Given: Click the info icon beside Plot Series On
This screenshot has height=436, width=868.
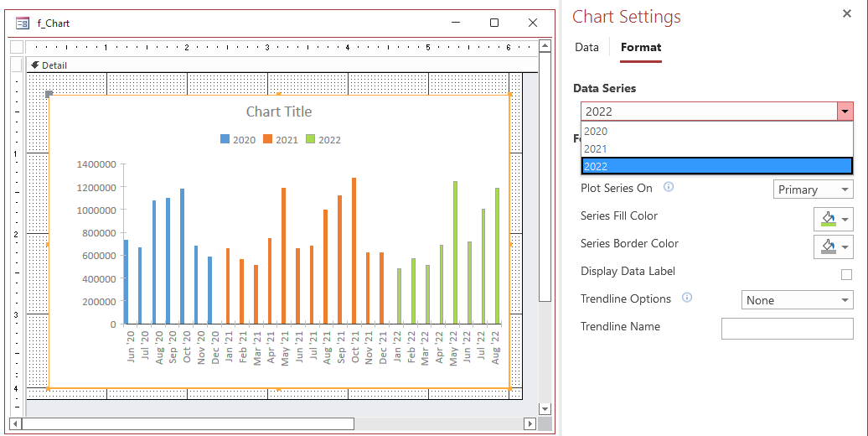Looking at the screenshot, I should point(669,188).
